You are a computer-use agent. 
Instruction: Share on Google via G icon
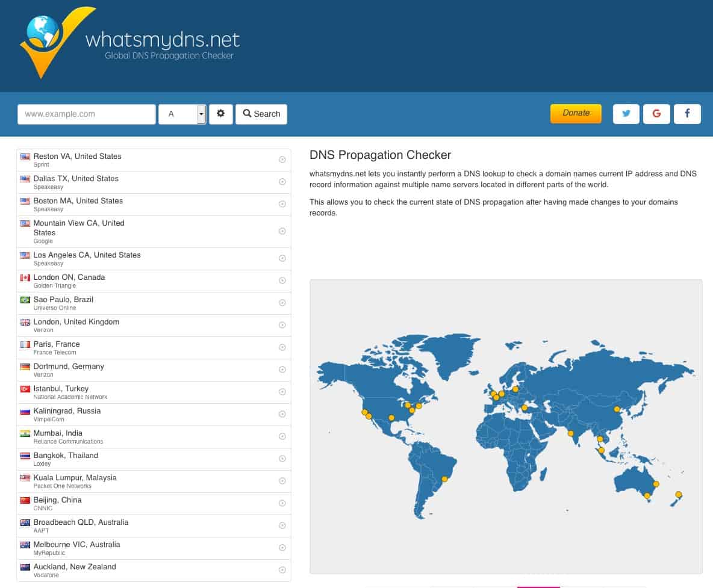[x=656, y=114]
